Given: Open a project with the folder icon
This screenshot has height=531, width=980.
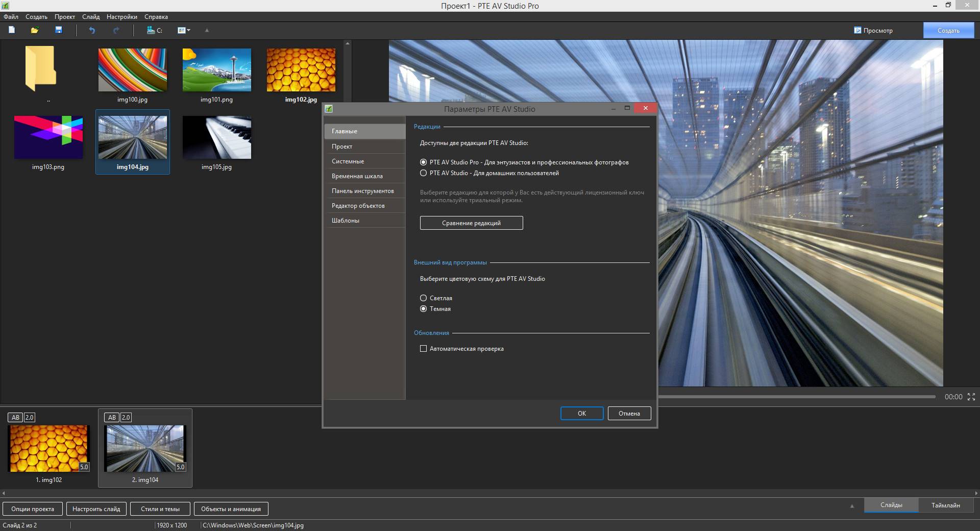Looking at the screenshot, I should [35, 30].
